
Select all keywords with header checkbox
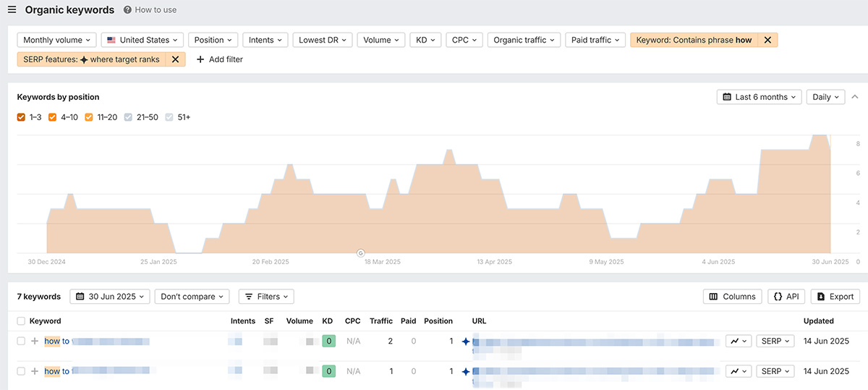pos(21,321)
